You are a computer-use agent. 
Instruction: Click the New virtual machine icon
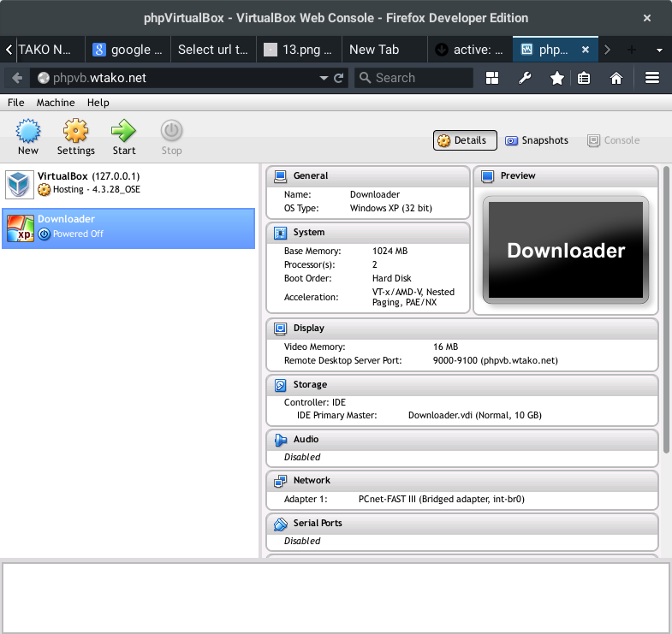click(x=28, y=131)
